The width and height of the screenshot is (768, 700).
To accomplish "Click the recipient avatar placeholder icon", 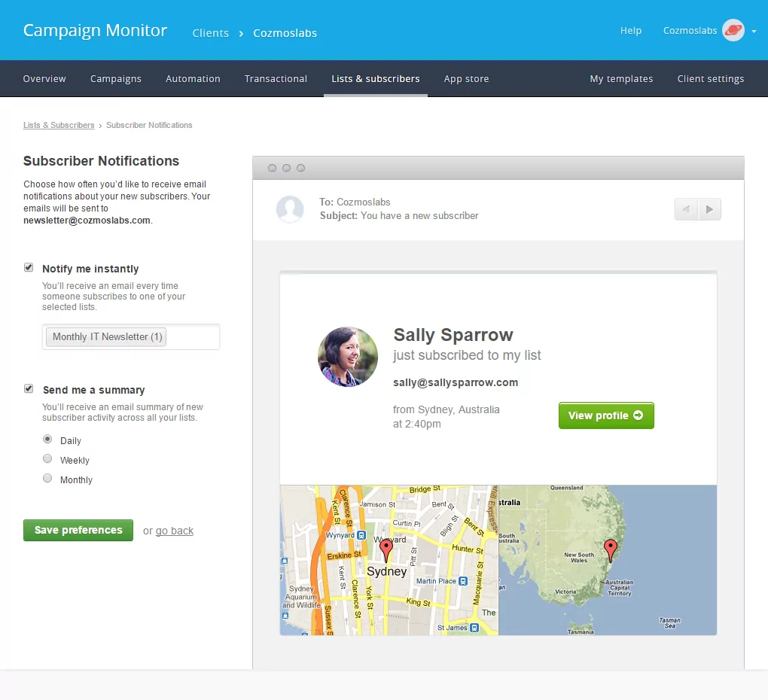I will click(x=290, y=209).
